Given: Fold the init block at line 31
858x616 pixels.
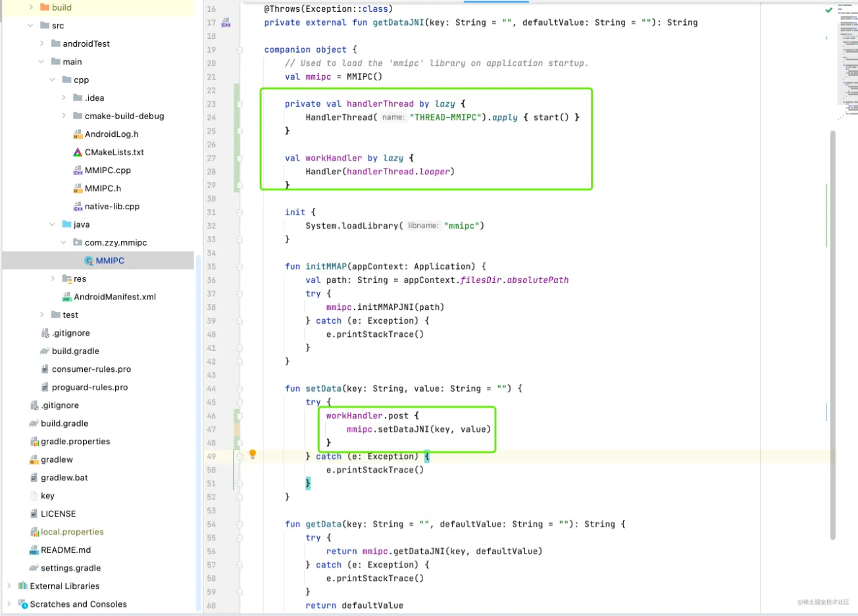Looking at the screenshot, I should coord(240,213).
